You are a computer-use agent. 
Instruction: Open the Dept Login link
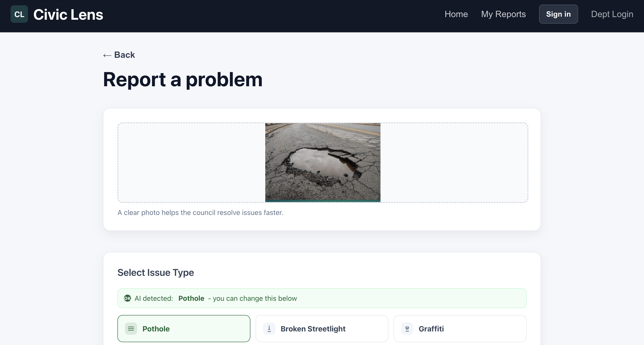[612, 14]
